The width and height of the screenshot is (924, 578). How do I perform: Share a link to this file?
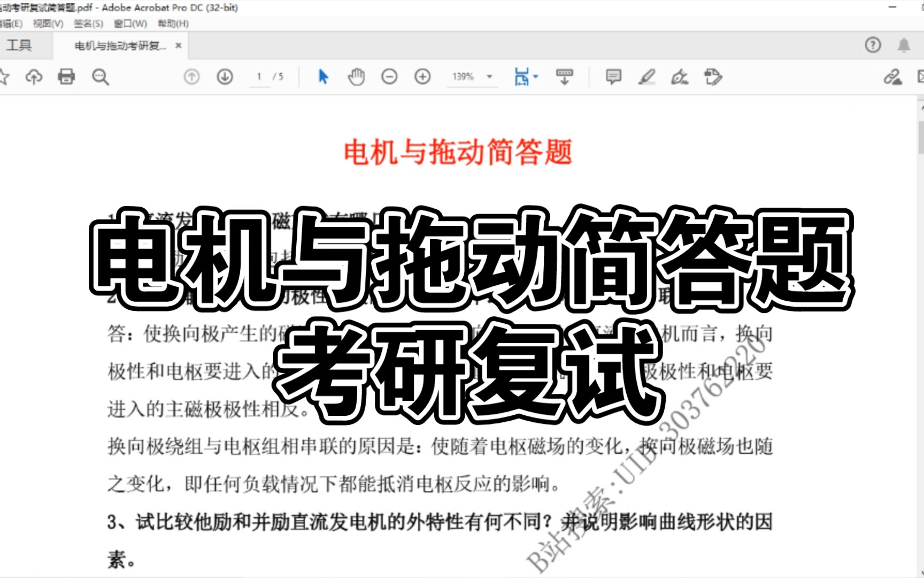coord(892,77)
